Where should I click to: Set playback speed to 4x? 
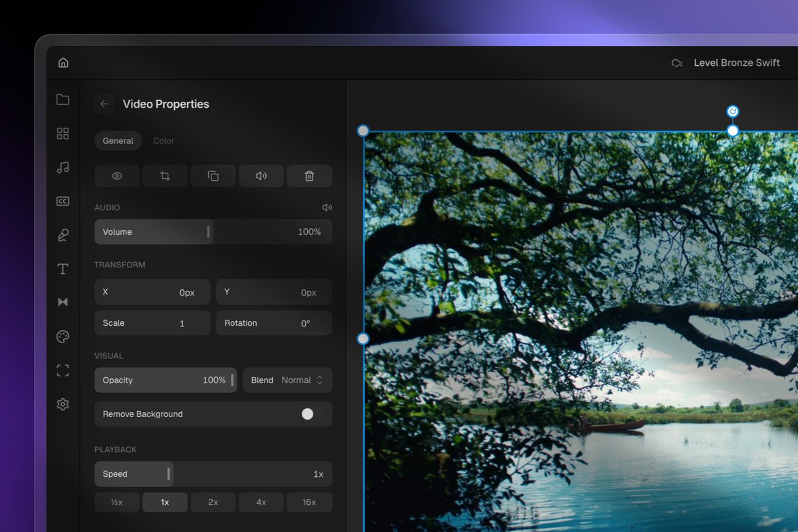261,502
